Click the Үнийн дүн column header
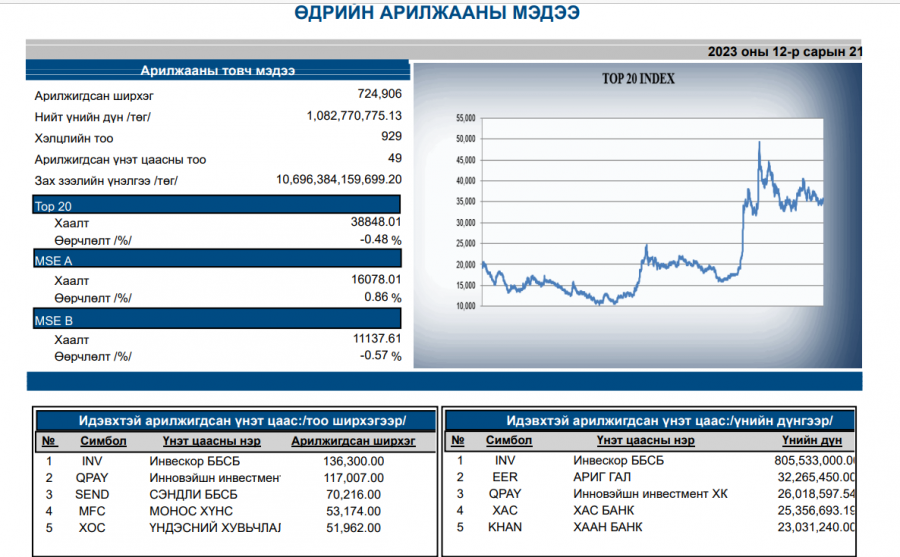 click(x=812, y=440)
